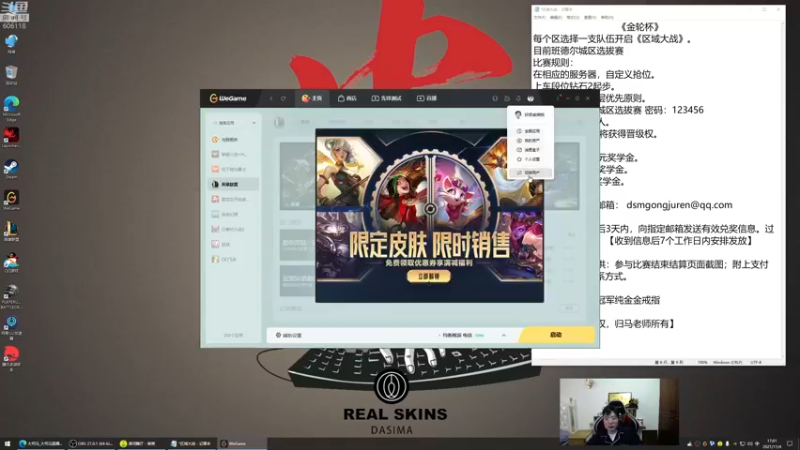Switch to the Notepad taskbar item

[x=191, y=443]
